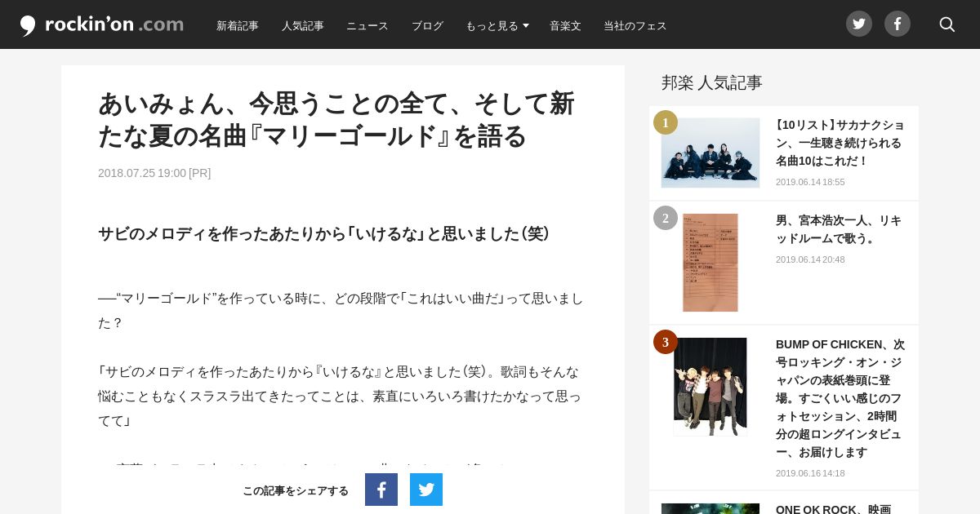Select the pink setlist paper thumbnail
This screenshot has width=980, height=514.
coord(710,263)
